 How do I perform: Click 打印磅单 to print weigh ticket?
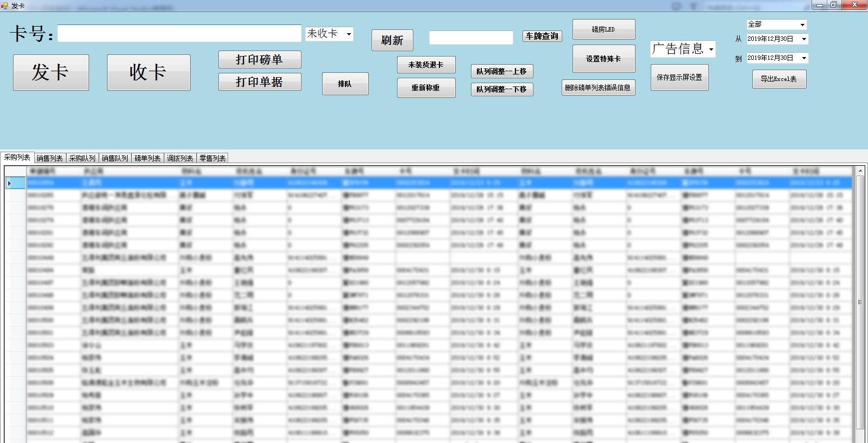tap(259, 60)
